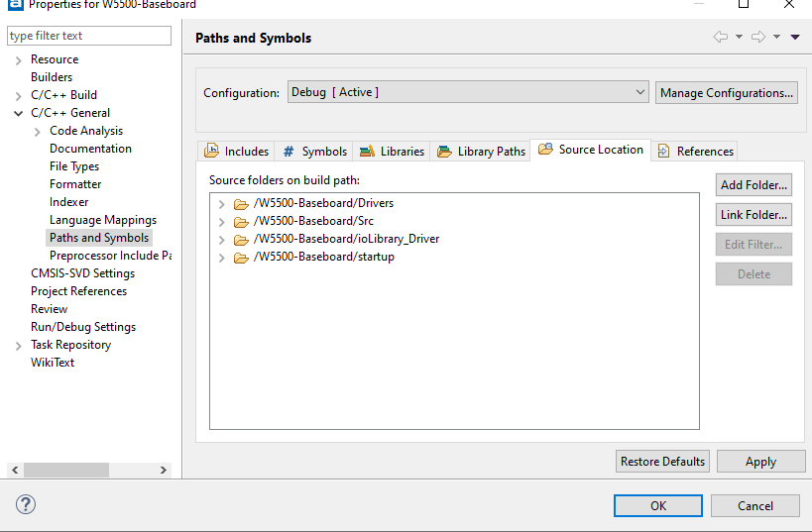Image resolution: width=812 pixels, height=532 pixels.
Task: Expand the /W5500-Baseboard/Src entry
Action: click(222, 222)
